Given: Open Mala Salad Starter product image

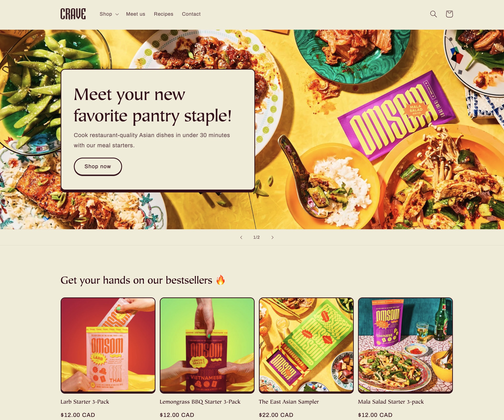Looking at the screenshot, I should point(405,345).
